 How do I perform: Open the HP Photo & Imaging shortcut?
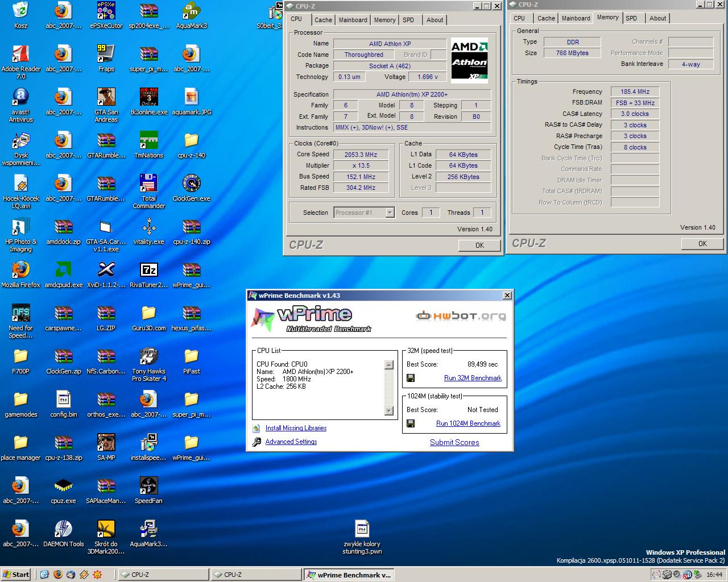pyautogui.click(x=20, y=235)
